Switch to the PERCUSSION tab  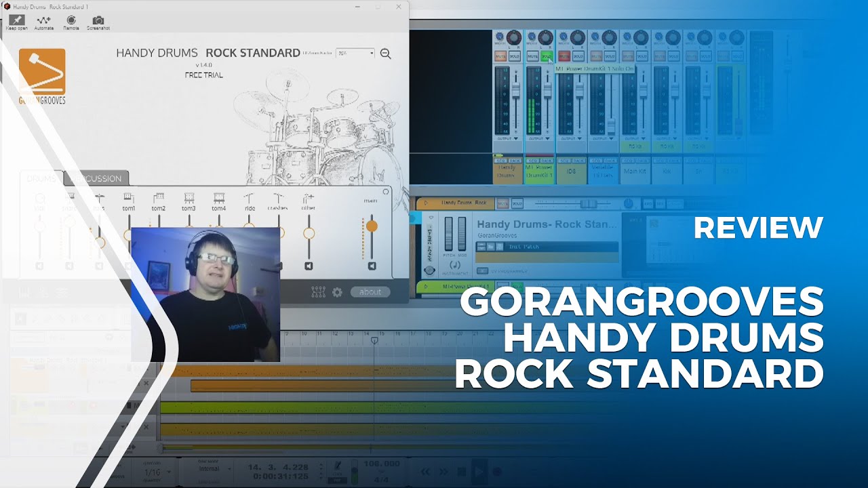tap(96, 179)
